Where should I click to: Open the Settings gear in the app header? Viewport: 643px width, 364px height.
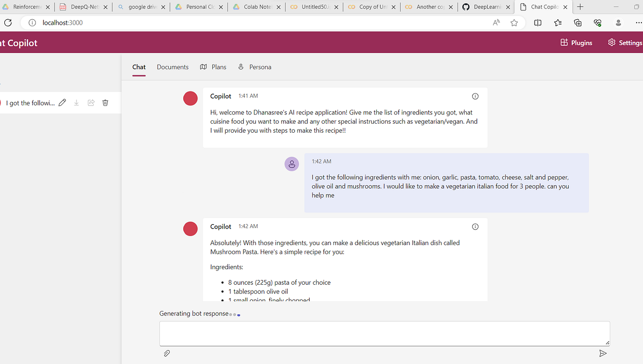[612, 42]
